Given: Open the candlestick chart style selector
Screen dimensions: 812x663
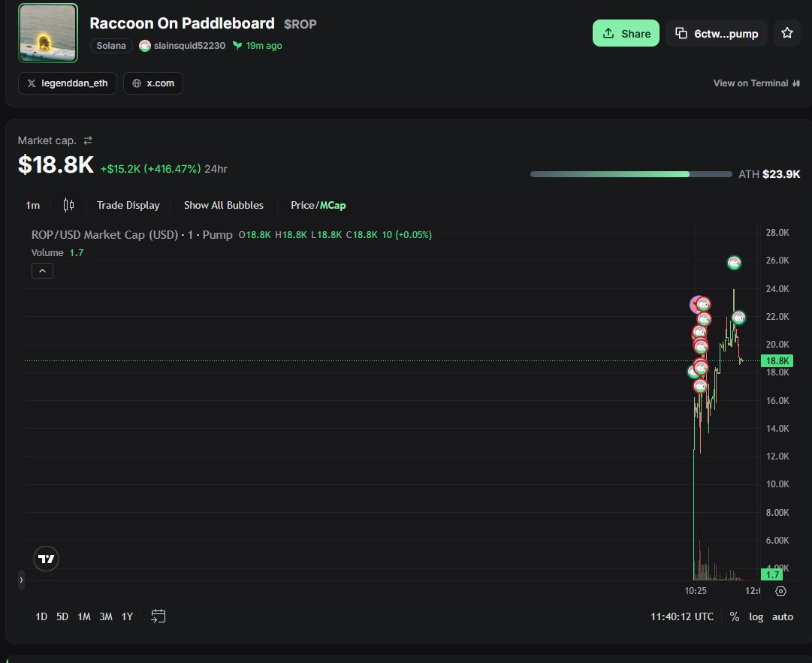Looking at the screenshot, I should coord(68,205).
